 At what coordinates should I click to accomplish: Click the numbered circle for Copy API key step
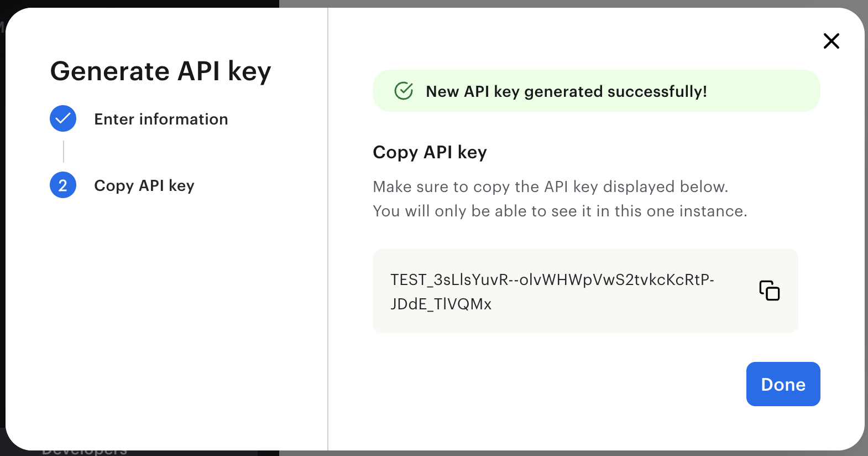coord(62,185)
